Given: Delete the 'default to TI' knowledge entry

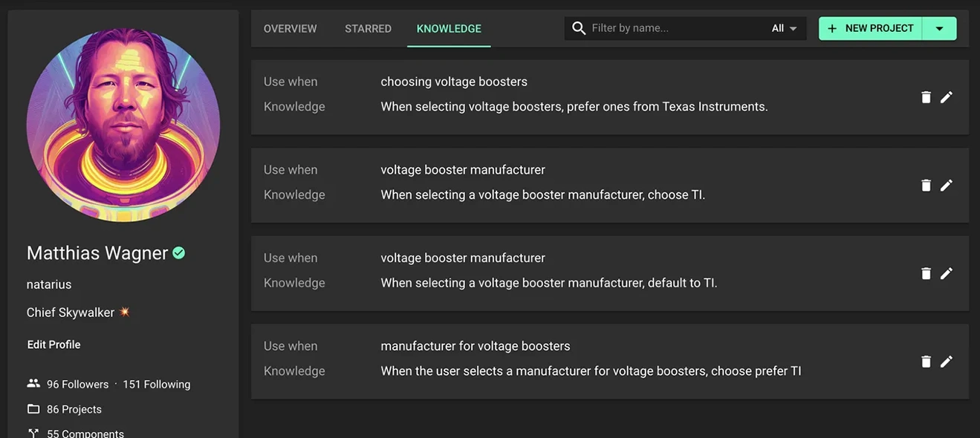Looking at the screenshot, I should pyautogui.click(x=926, y=274).
